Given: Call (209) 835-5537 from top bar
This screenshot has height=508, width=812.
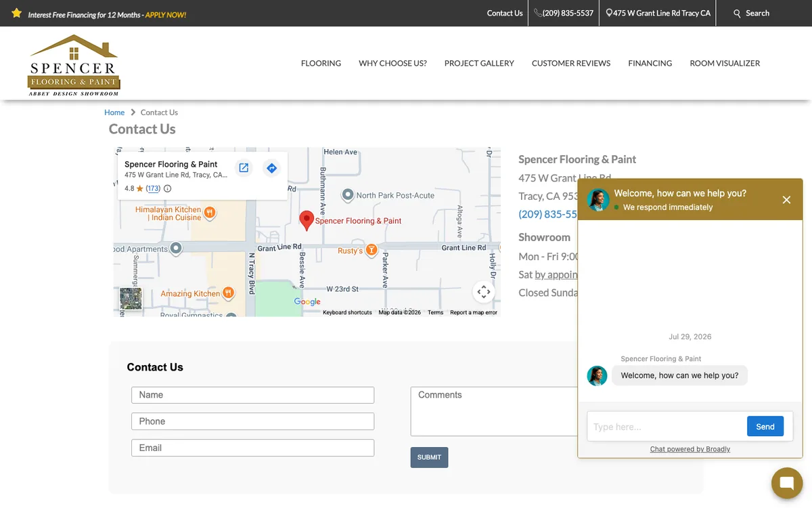Looking at the screenshot, I should point(564,13).
